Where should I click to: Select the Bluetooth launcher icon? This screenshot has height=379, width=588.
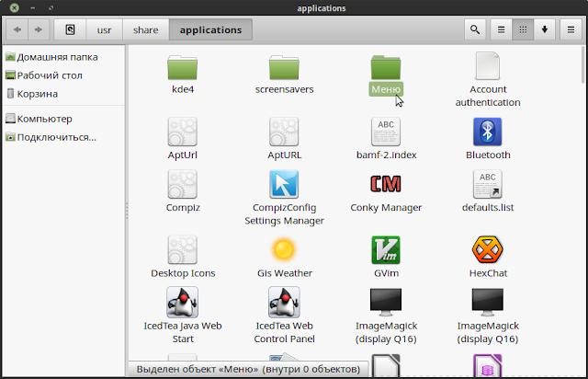(x=488, y=132)
